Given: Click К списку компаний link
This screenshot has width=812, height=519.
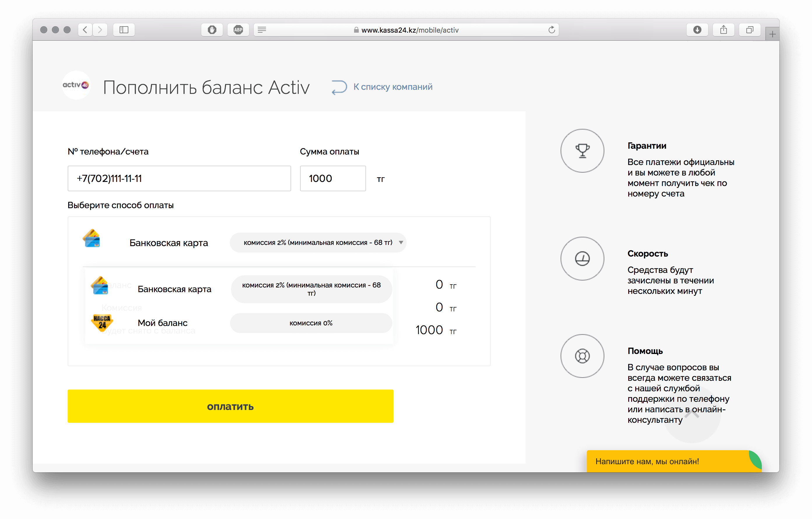Looking at the screenshot, I should 393,87.
